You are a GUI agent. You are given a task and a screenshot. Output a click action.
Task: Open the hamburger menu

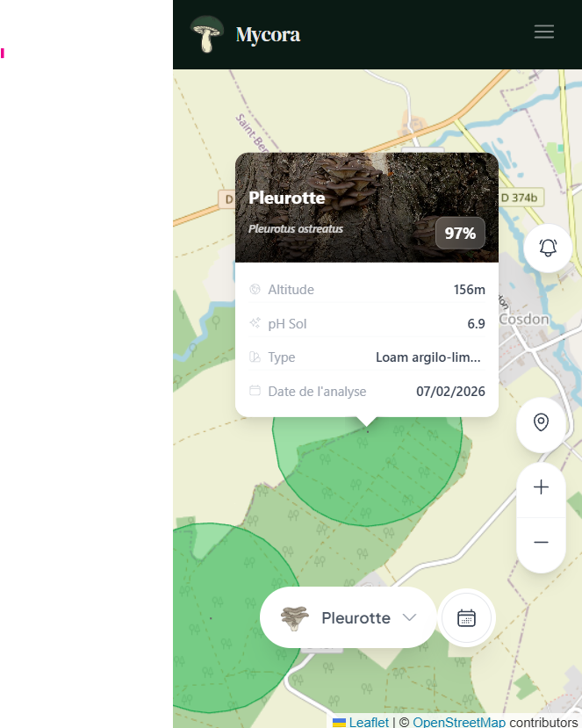pyautogui.click(x=543, y=32)
